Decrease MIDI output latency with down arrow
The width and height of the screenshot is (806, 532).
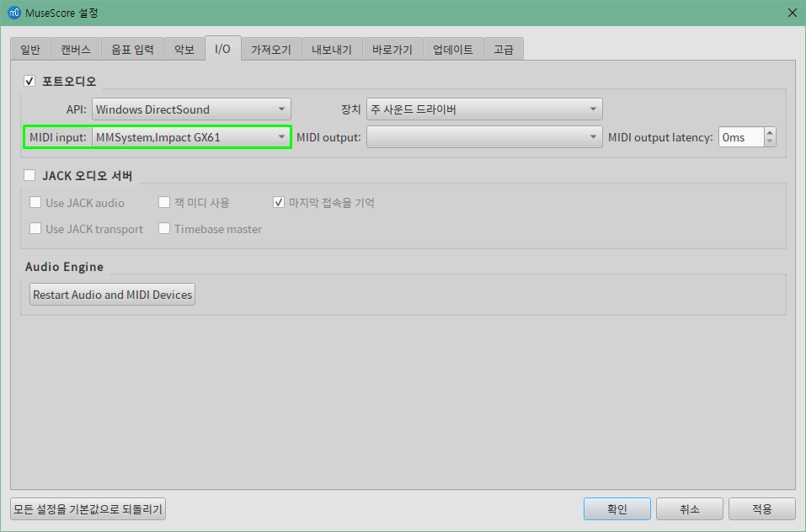pyautogui.click(x=770, y=141)
